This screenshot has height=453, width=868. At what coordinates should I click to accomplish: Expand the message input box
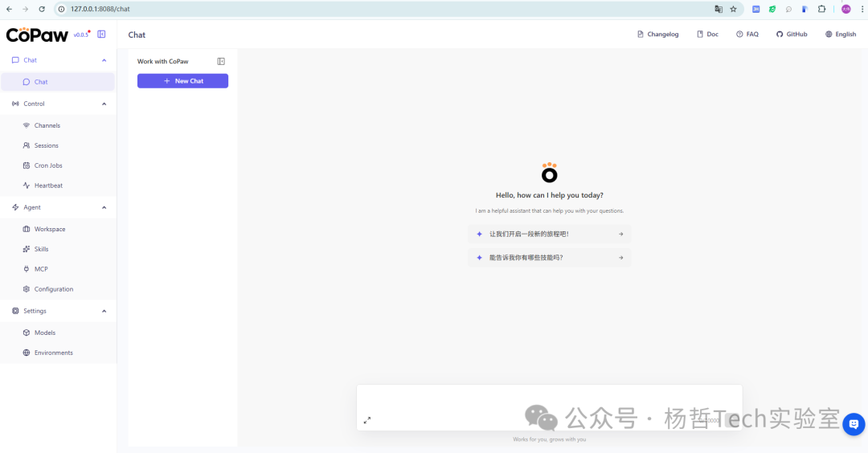point(367,420)
